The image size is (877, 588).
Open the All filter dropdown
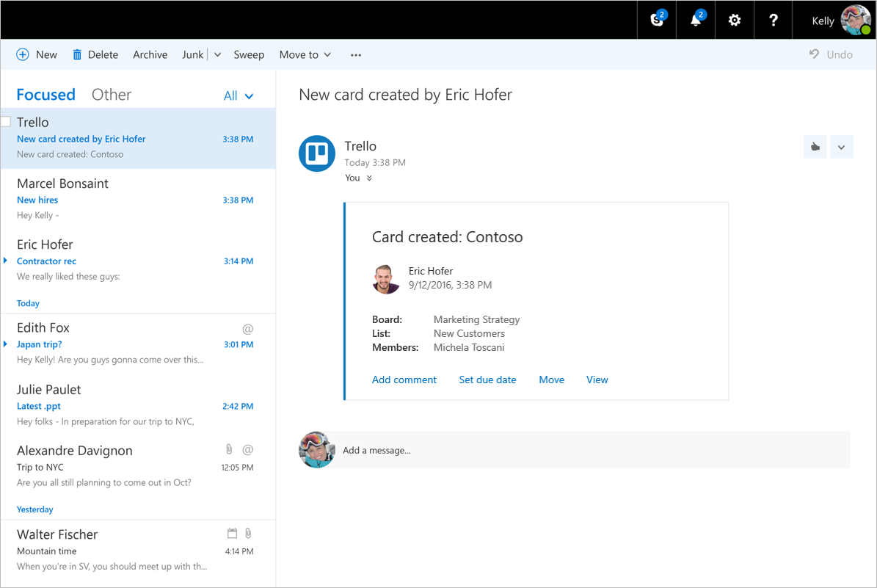tap(239, 95)
